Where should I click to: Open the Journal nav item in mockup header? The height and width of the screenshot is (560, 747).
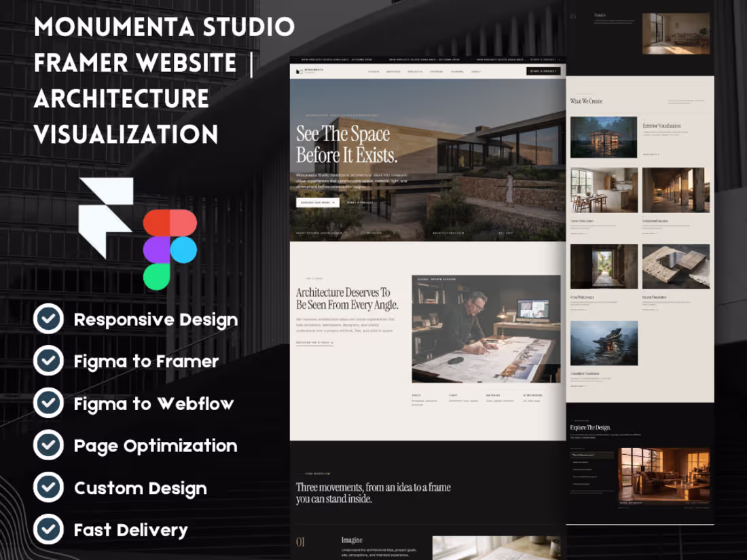[x=457, y=71]
